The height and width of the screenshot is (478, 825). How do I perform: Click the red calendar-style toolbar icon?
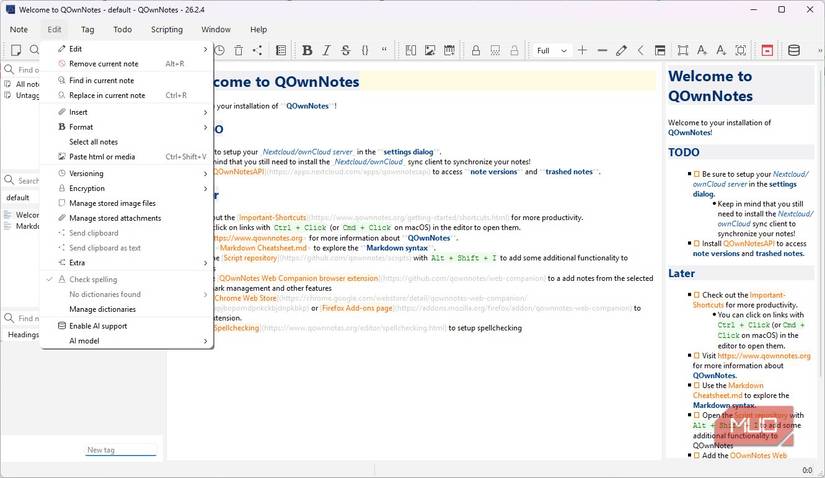[767, 50]
